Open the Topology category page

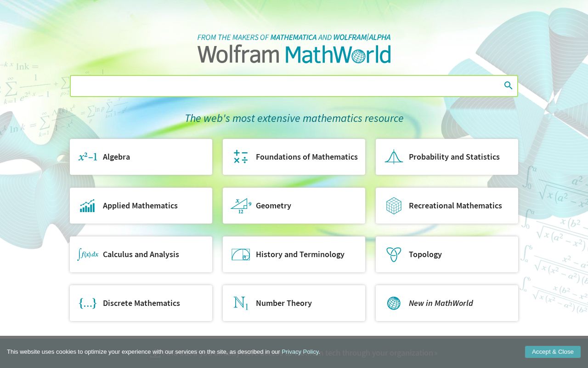[x=425, y=254]
